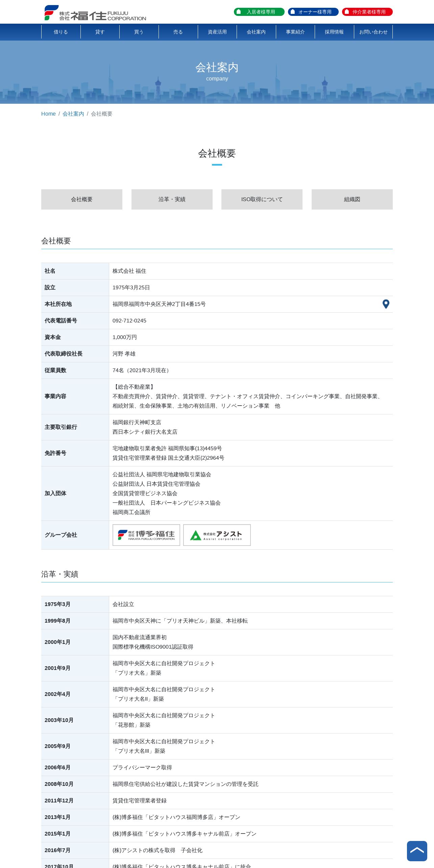Select お問い合わせ in the navigation bar
This screenshot has height=868, width=434.
[x=373, y=32]
